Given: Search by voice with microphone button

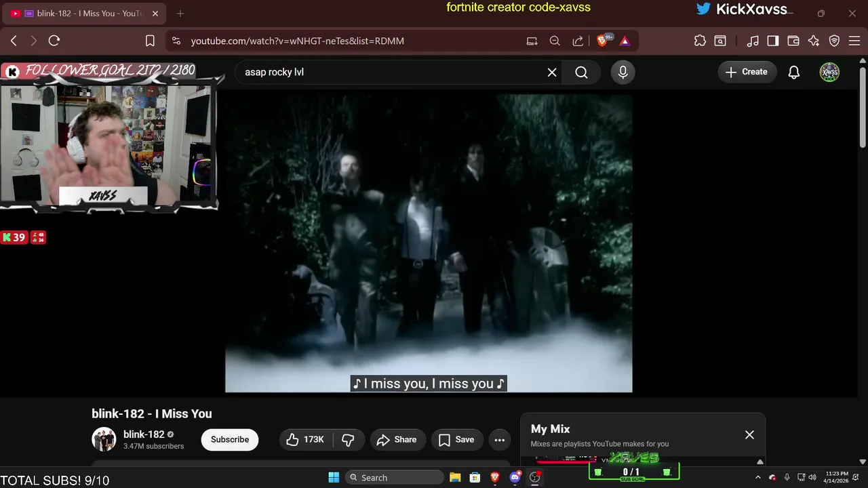Looking at the screenshot, I should point(623,72).
